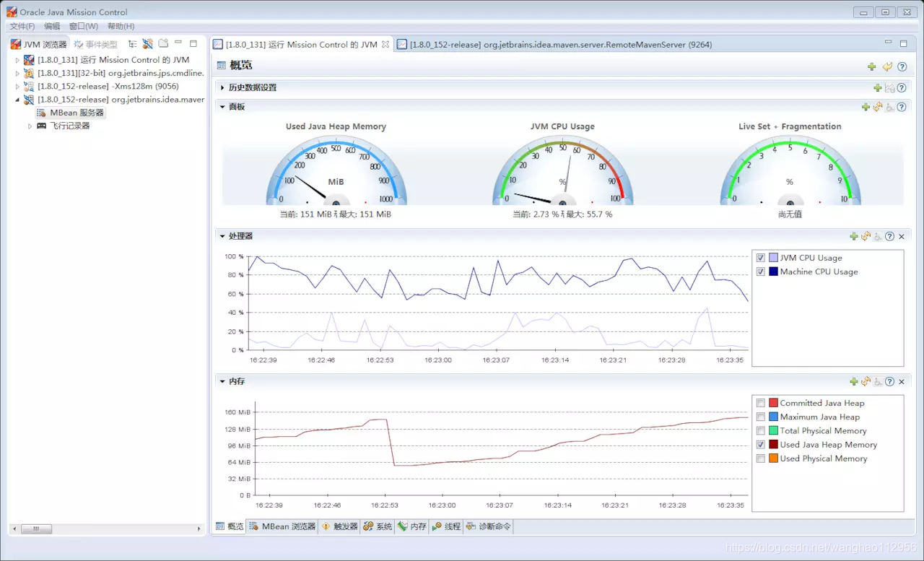Maximize the editor area panel
This screenshot has height=561, width=924.
903,44
